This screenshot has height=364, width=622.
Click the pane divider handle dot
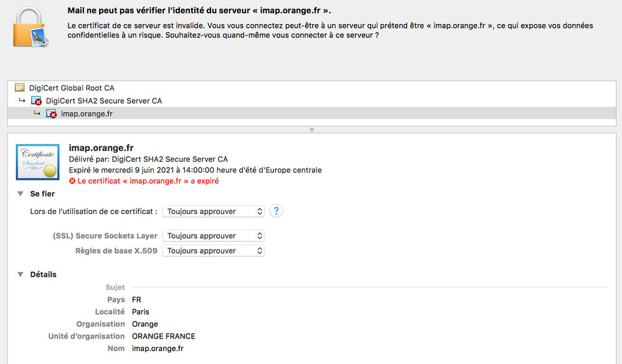311,129
